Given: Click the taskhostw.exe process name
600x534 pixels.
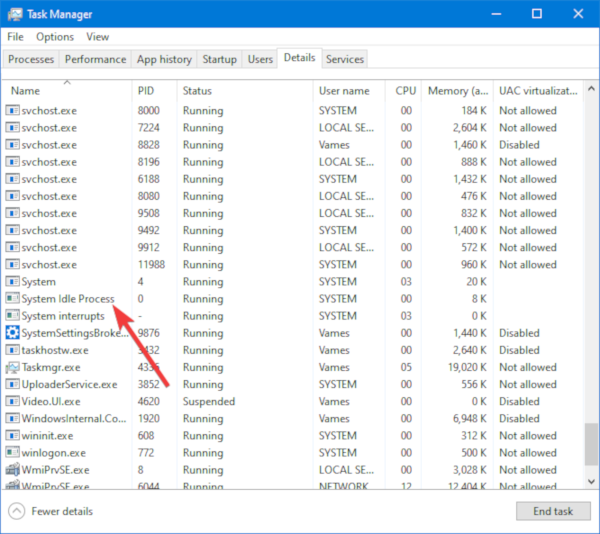Looking at the screenshot, I should (55, 350).
